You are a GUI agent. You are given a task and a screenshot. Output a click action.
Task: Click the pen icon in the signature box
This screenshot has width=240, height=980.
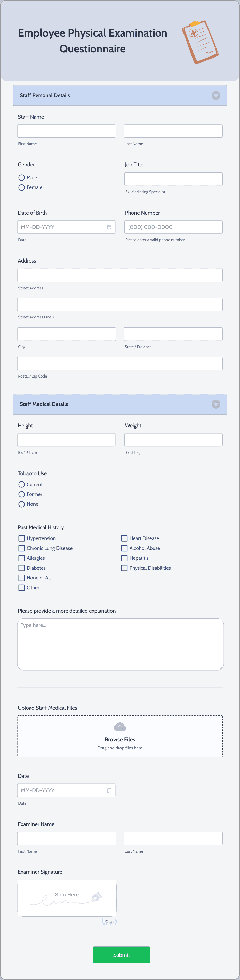click(96, 898)
